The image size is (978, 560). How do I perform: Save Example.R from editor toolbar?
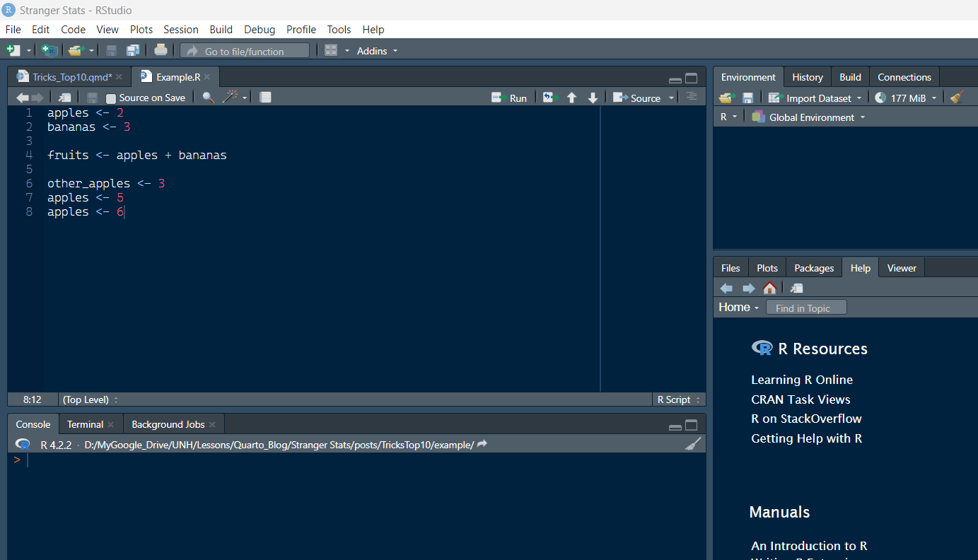[x=92, y=98]
